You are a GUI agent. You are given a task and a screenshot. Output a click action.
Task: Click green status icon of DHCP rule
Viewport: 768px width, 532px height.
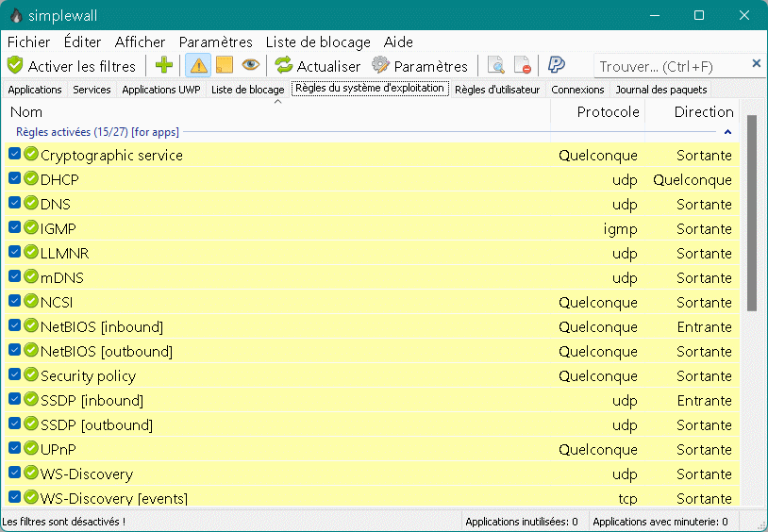click(x=31, y=178)
